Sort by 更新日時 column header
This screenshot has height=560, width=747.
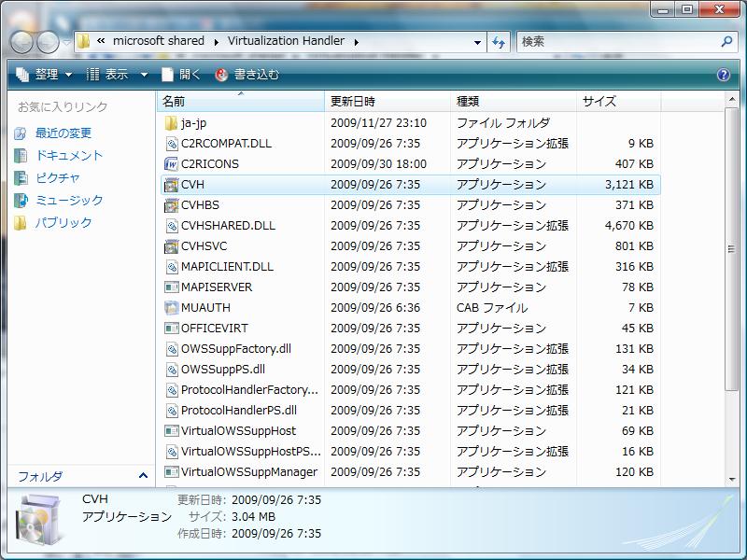click(388, 102)
